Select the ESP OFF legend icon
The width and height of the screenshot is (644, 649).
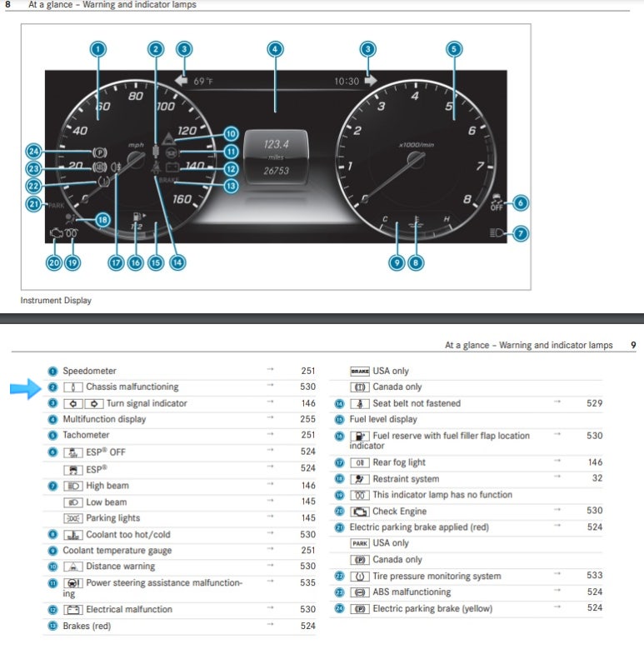72,453
